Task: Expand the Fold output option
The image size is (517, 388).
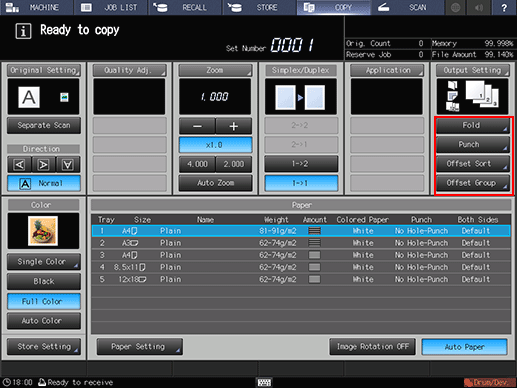Action: tap(473, 125)
